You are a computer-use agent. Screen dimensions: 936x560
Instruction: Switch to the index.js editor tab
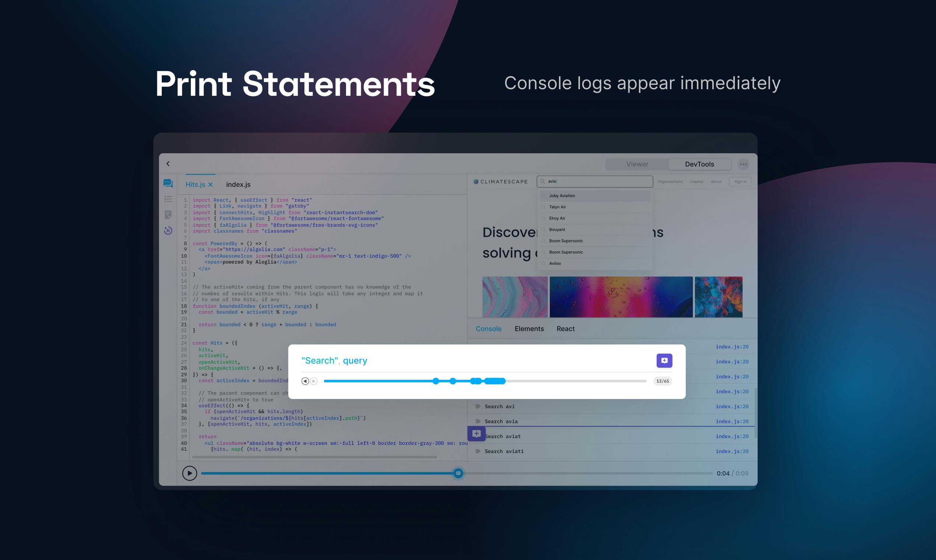click(x=238, y=185)
